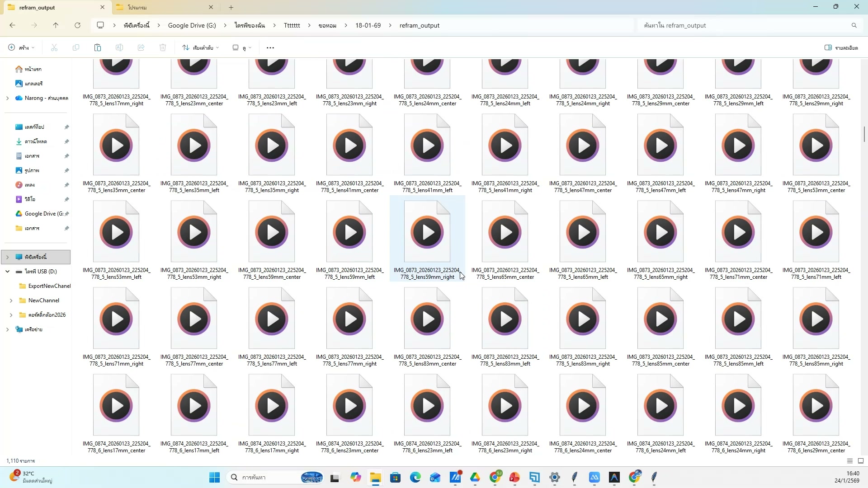
Task: Select the video file lens65mm_center
Action: pyautogui.click(x=505, y=233)
